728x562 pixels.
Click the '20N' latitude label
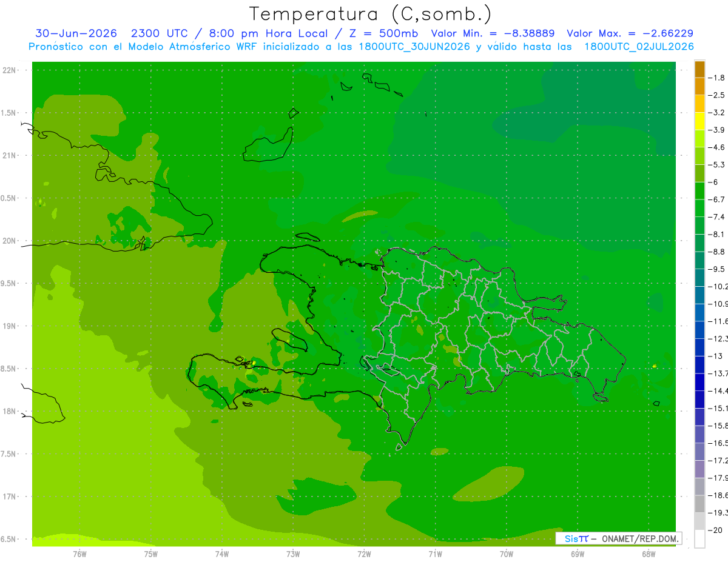(x=10, y=241)
